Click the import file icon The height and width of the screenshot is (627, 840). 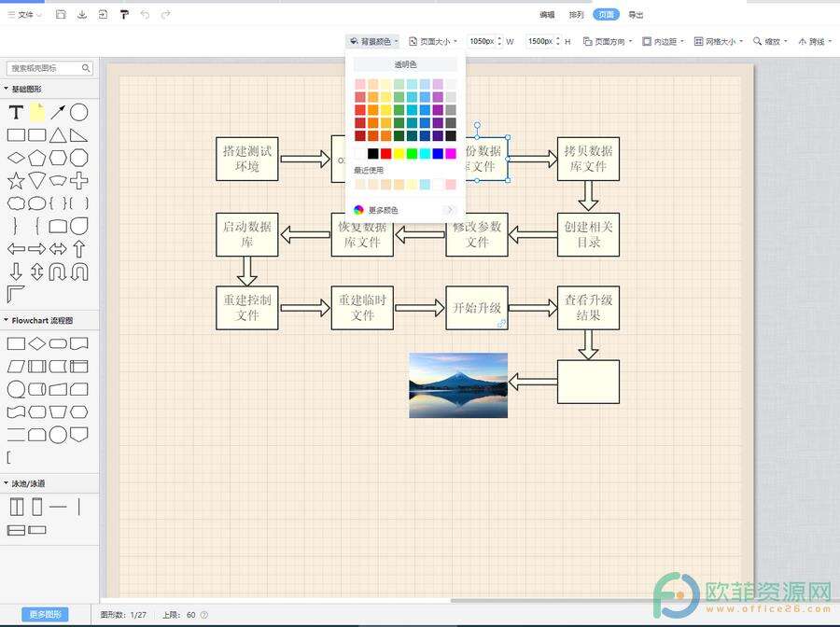[104, 14]
